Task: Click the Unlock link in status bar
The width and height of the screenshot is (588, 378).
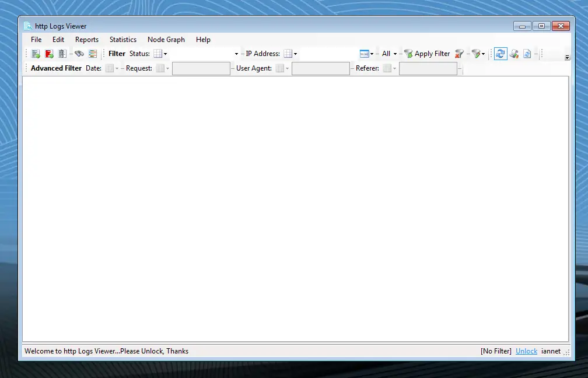Action: 526,351
